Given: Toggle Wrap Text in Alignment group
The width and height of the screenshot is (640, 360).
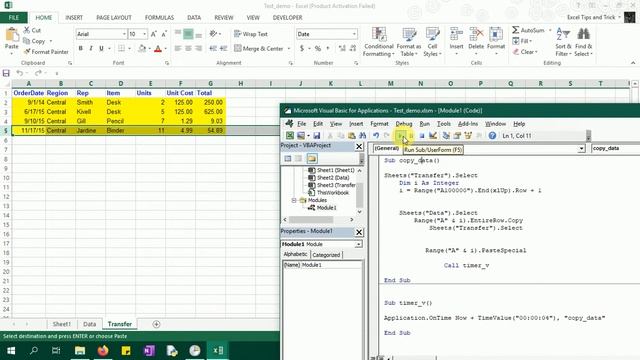Looking at the screenshot, I should pos(251,34).
